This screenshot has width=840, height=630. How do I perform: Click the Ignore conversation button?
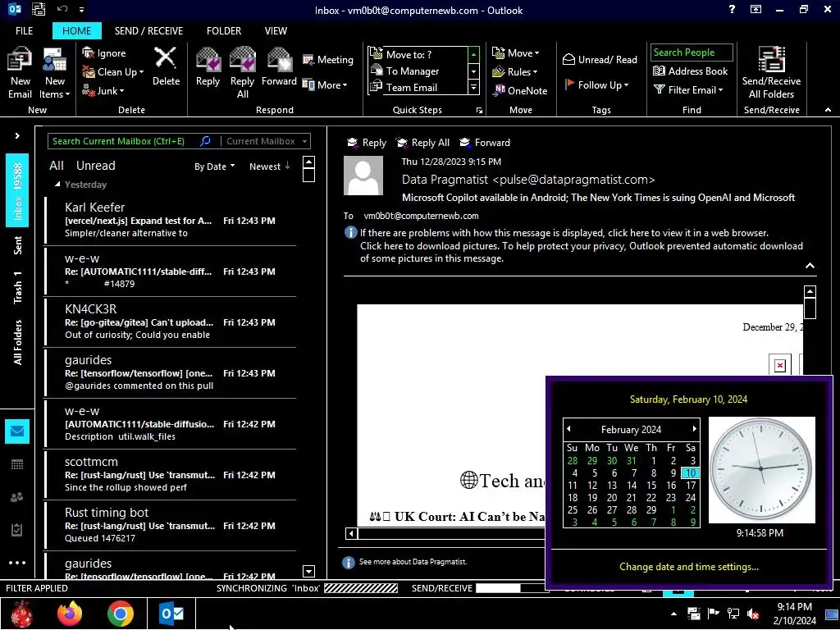coord(104,53)
